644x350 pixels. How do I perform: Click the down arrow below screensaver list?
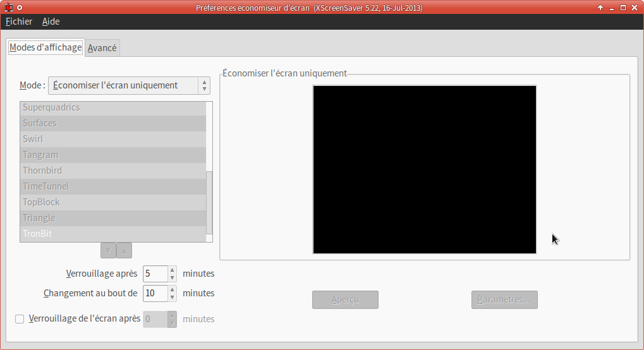[x=108, y=250]
